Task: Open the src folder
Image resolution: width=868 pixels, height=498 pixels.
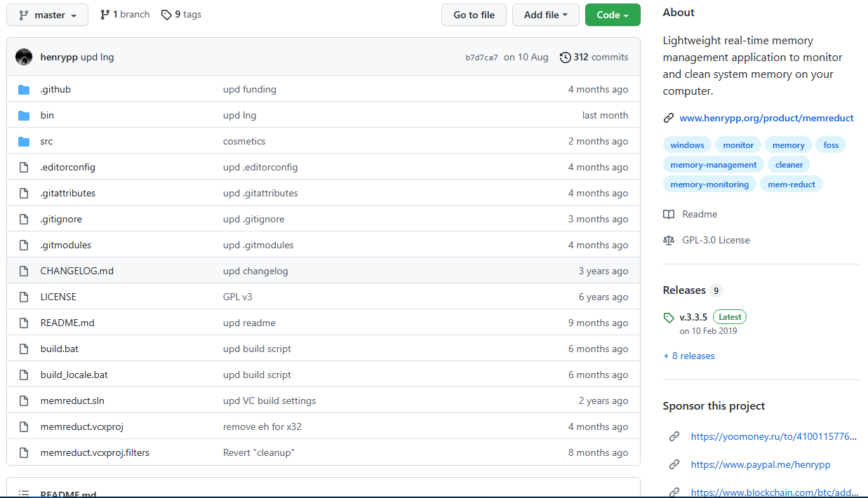Action: coord(46,141)
